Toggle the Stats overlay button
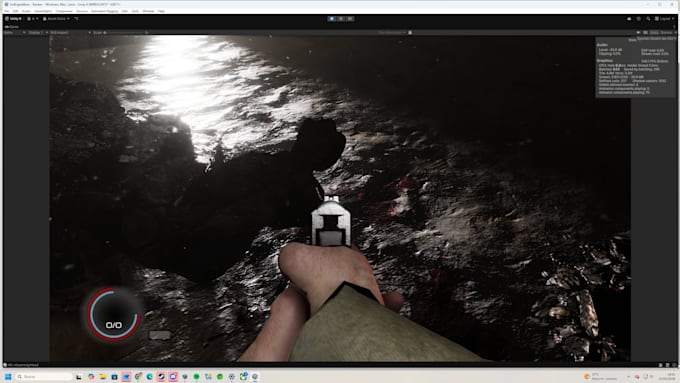 (x=654, y=33)
